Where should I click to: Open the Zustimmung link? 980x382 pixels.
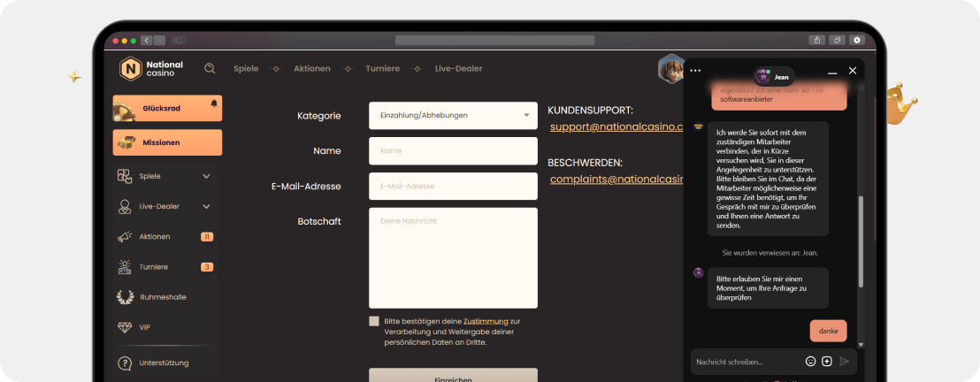[x=486, y=321]
